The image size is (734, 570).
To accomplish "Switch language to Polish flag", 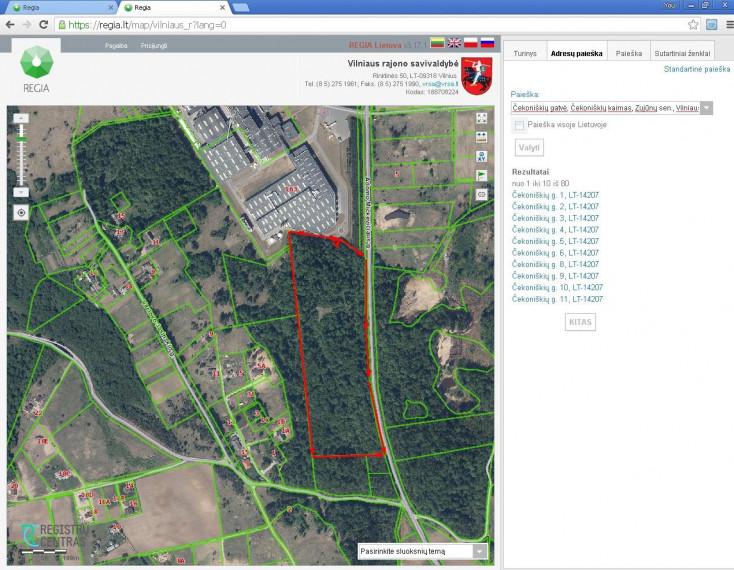I will 470,43.
